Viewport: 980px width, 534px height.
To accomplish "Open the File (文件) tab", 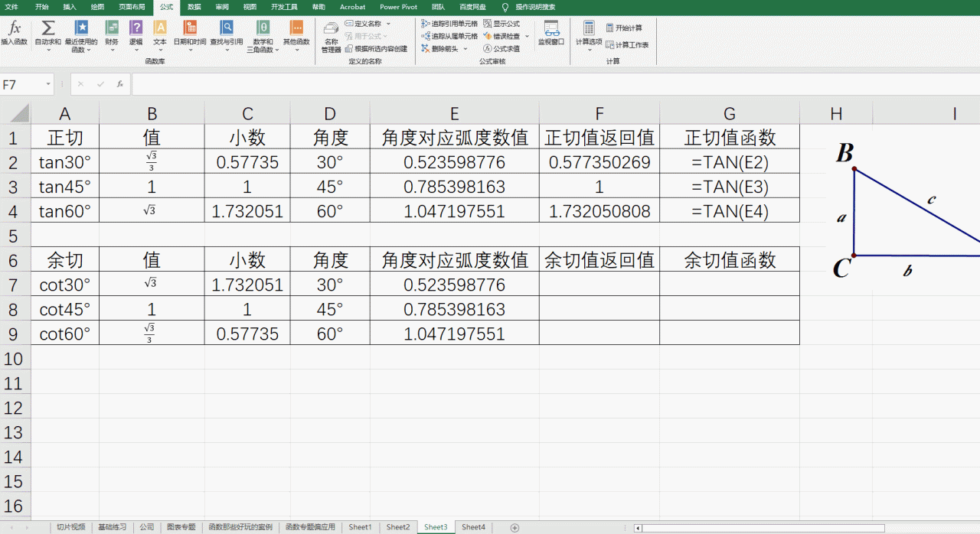I will [11, 7].
